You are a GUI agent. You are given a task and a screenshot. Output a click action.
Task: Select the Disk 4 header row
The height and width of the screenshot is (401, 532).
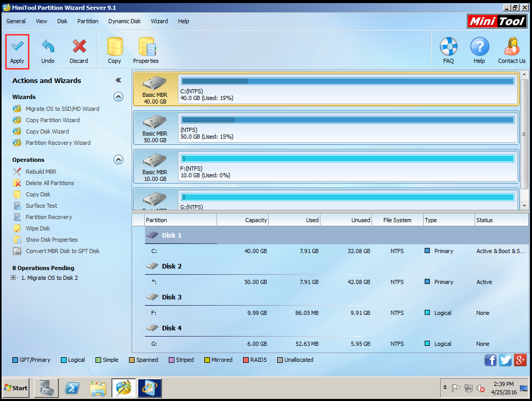tap(336, 328)
